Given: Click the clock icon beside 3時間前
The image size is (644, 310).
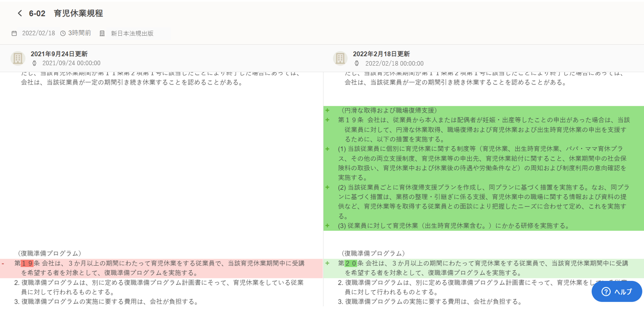Looking at the screenshot, I should [x=63, y=34].
